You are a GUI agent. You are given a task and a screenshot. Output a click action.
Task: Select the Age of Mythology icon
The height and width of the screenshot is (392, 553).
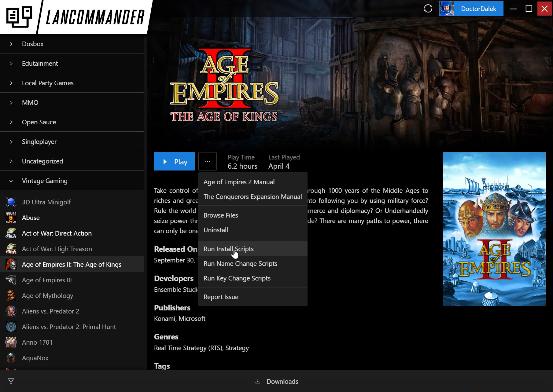(11, 295)
